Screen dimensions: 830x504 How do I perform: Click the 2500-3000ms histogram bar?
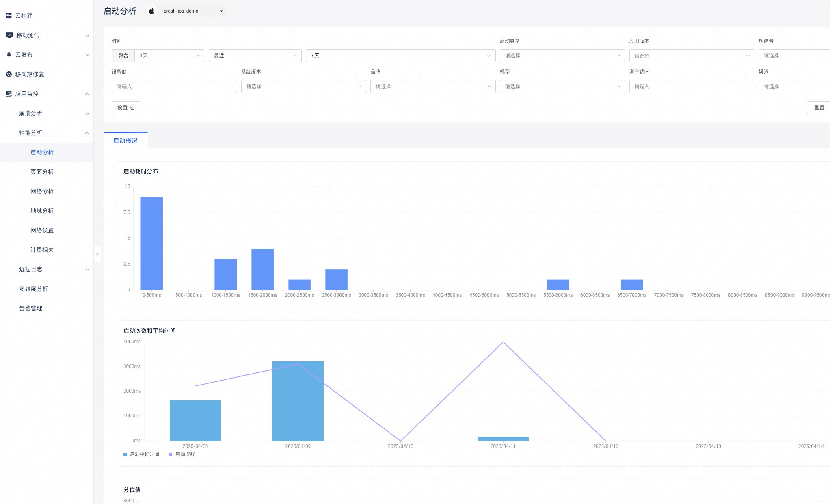pos(336,279)
